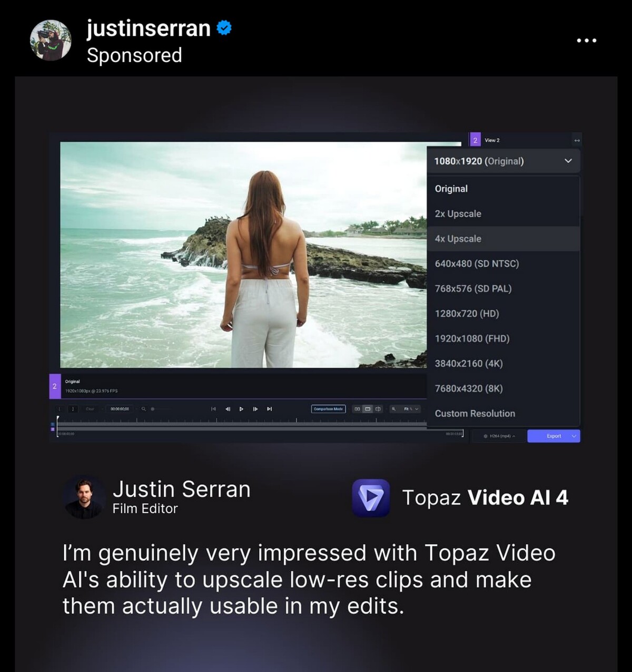Select the 4x Upscale option
The image size is (632, 672).
click(x=458, y=238)
